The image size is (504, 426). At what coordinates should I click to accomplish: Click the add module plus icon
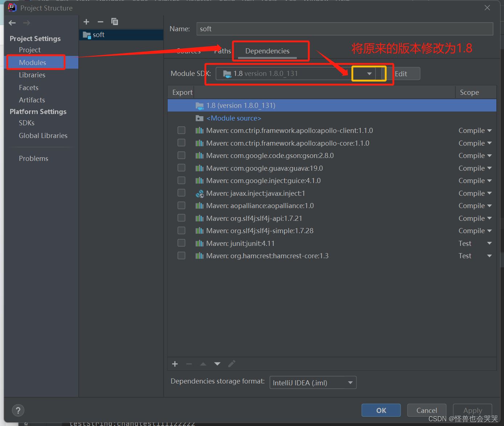click(86, 21)
